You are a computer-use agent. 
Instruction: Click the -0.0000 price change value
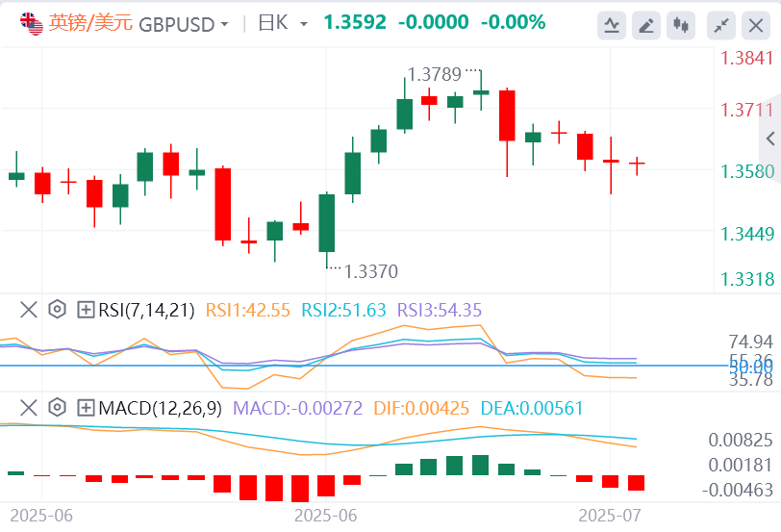[434, 22]
